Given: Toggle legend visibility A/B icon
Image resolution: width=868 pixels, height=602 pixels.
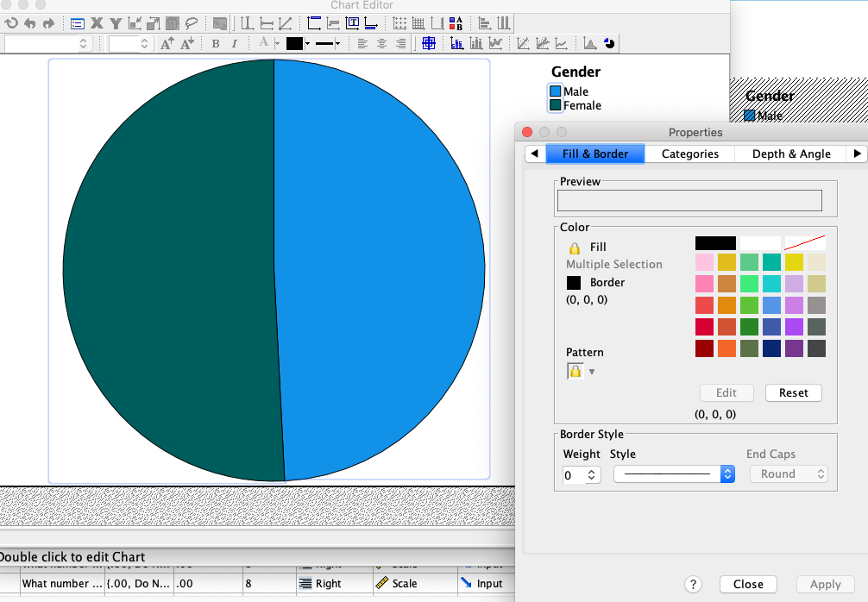Looking at the screenshot, I should click(456, 23).
